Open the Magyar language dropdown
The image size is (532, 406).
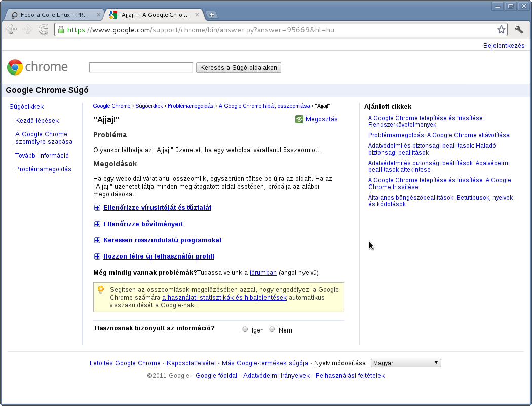point(406,363)
